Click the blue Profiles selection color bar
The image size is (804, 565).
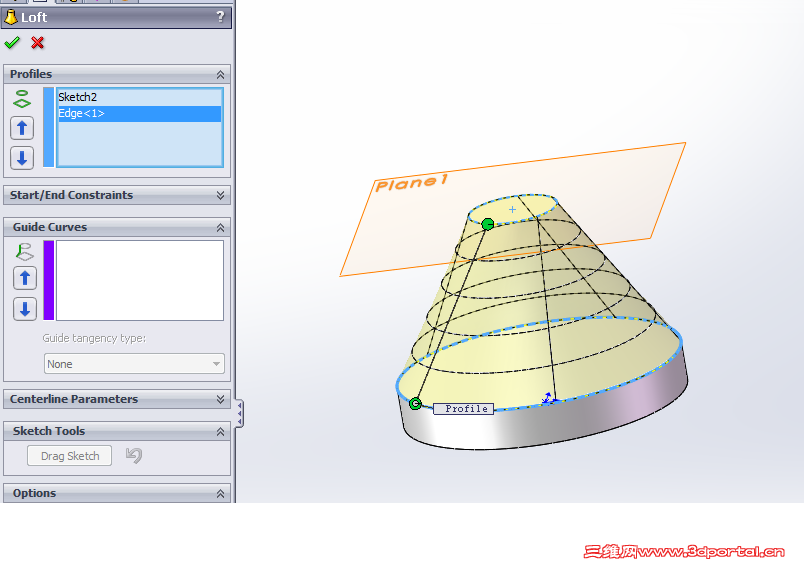[x=49, y=127]
